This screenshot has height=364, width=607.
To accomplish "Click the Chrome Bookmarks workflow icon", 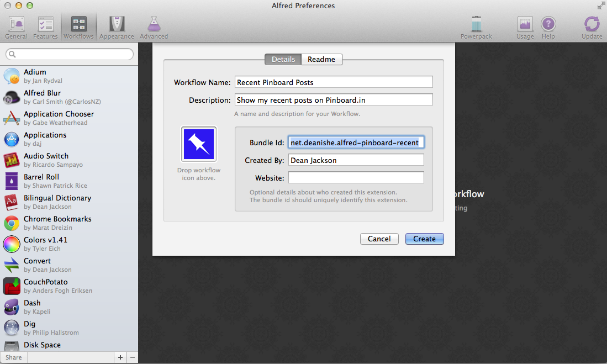I will [x=12, y=223].
